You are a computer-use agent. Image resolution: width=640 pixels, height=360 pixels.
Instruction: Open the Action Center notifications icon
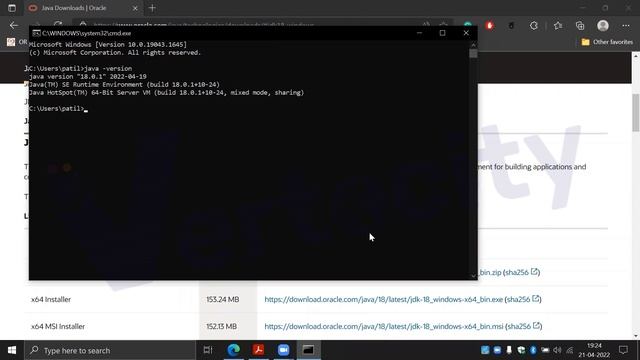[x=623, y=350]
